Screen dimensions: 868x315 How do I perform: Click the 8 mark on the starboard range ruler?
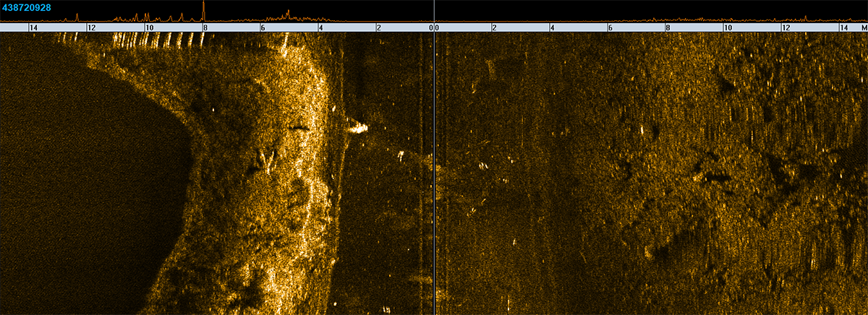click(668, 27)
